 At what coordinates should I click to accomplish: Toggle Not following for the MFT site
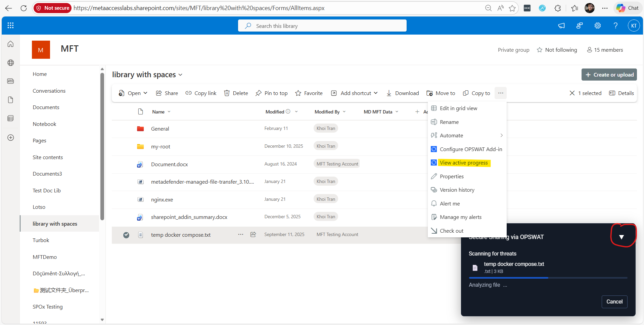point(557,50)
